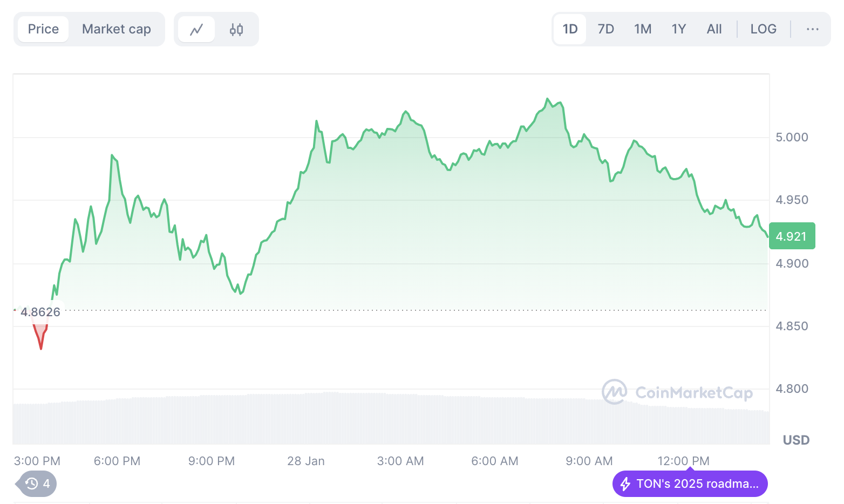Open the three-dot more options menu
Screen dimensions: 844x504
[812, 29]
